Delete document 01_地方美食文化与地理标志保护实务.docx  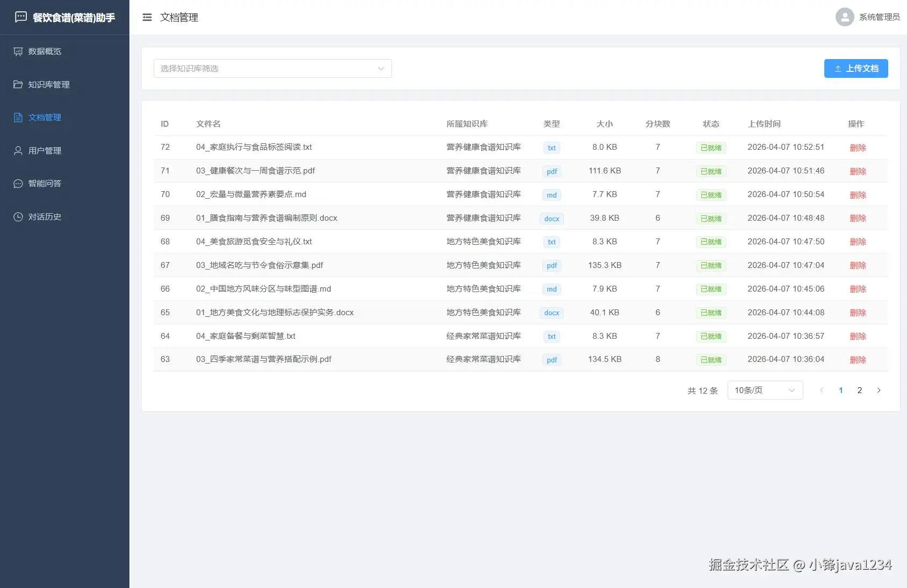858,313
